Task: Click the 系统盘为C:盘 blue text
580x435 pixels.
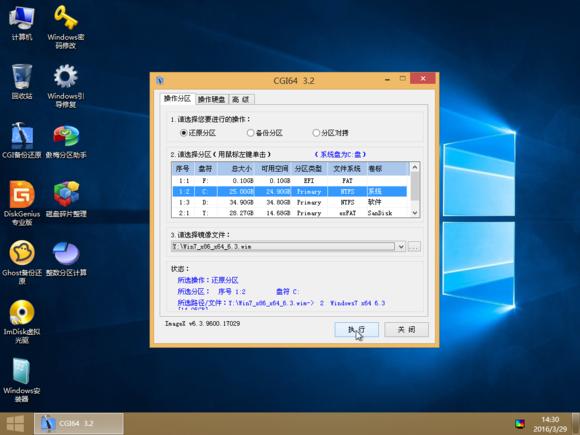Action: 340,154
